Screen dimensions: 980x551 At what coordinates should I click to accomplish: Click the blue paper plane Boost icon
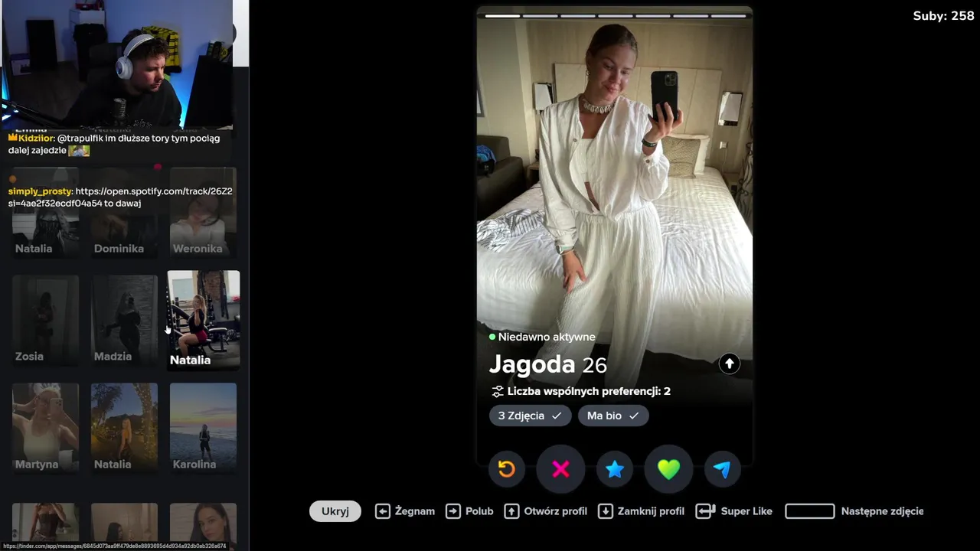point(722,469)
